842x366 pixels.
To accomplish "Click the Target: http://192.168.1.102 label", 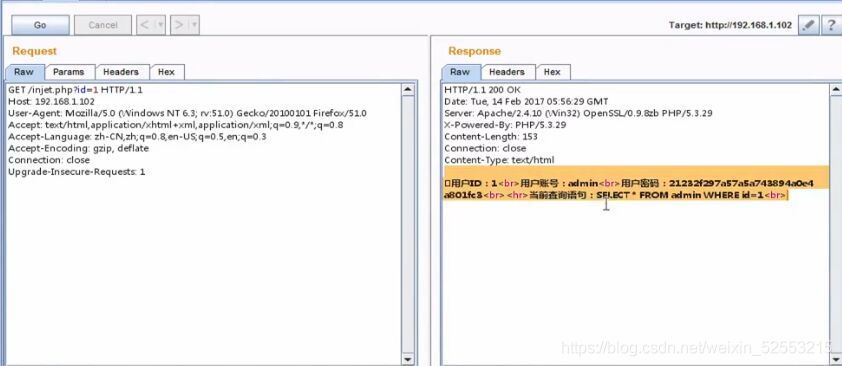I will (x=730, y=25).
